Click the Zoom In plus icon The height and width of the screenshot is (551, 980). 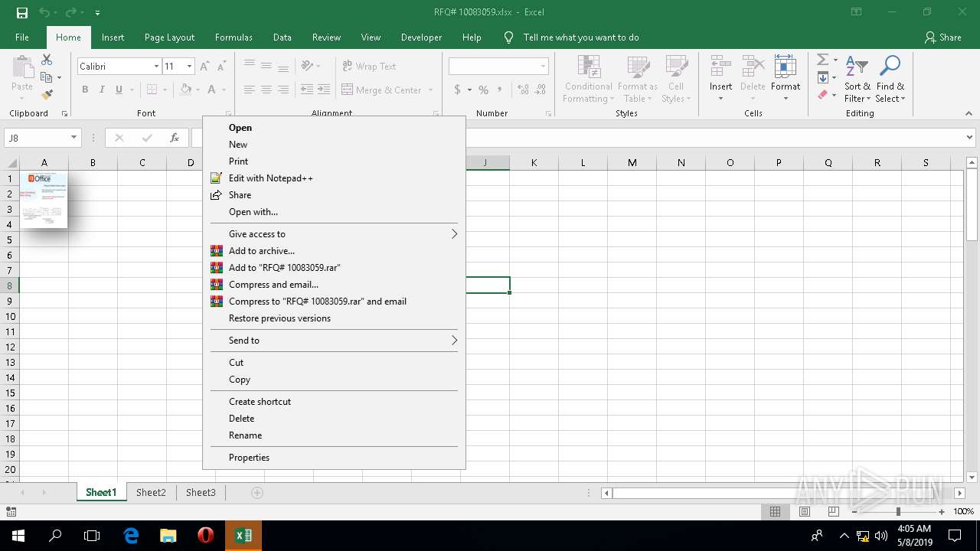(x=942, y=511)
